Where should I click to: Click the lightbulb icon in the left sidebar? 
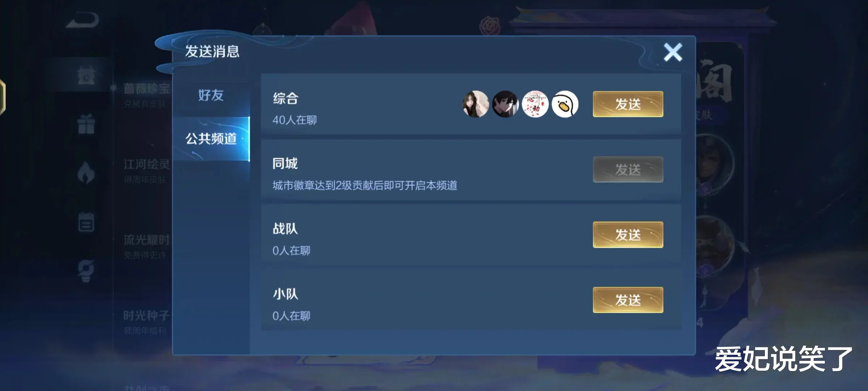tap(86, 270)
